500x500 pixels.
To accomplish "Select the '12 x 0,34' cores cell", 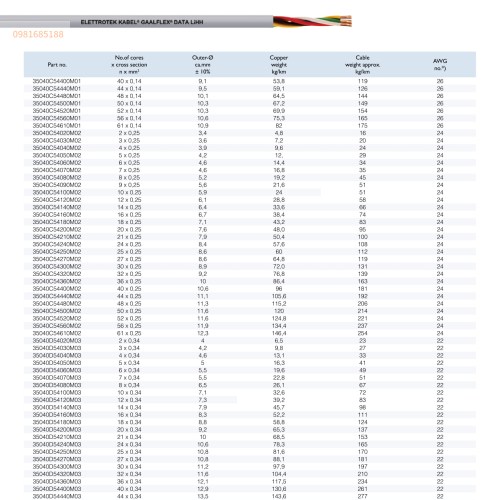I will pos(129,400).
